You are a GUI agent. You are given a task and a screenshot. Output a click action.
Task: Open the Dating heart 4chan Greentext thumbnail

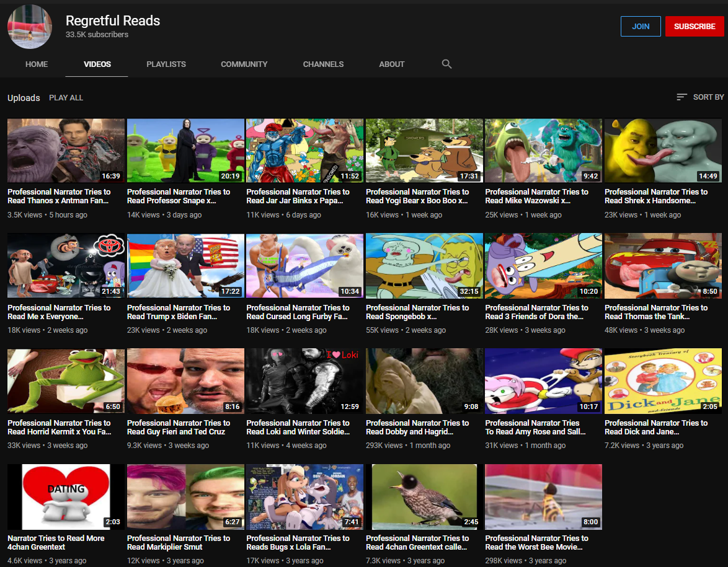(x=66, y=496)
